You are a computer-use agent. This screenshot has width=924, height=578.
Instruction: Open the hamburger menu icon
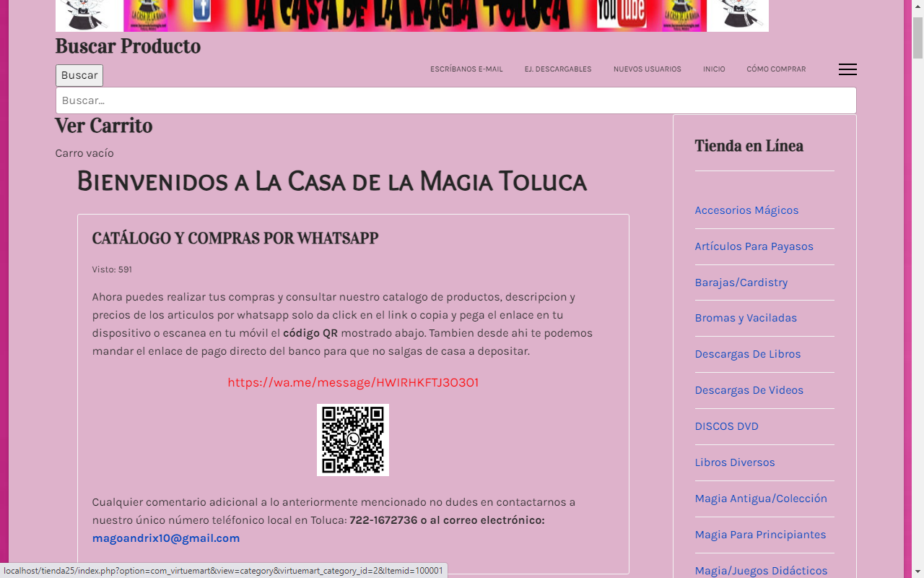tap(847, 69)
